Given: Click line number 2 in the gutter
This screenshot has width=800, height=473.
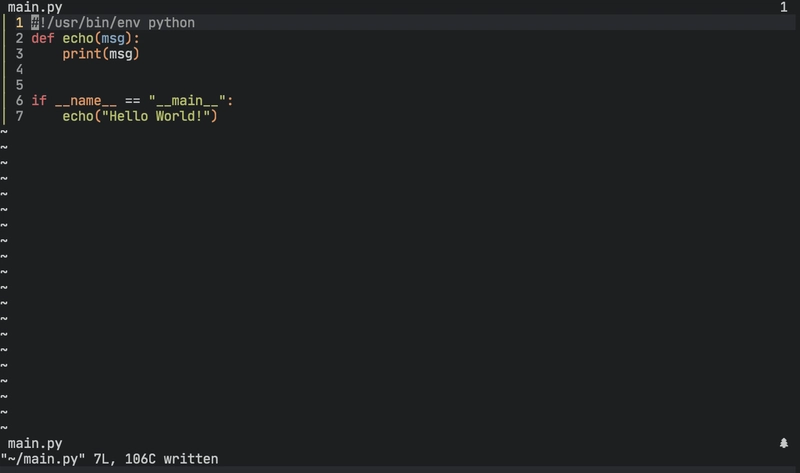Looking at the screenshot, I should [19, 38].
